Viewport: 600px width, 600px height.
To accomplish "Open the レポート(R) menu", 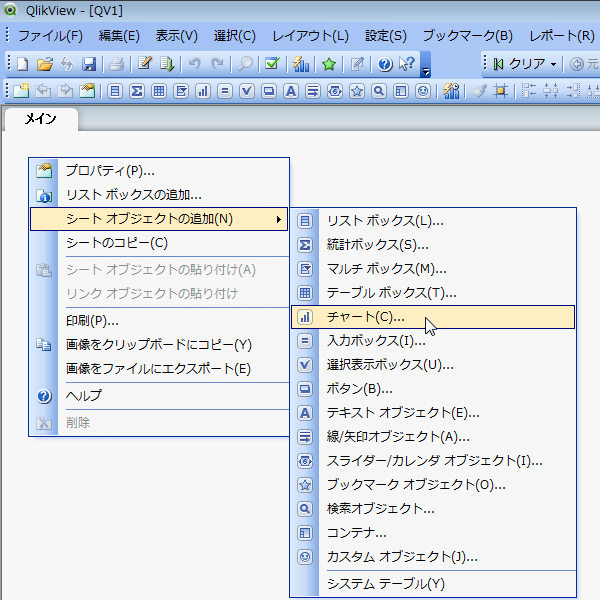I will point(562,36).
